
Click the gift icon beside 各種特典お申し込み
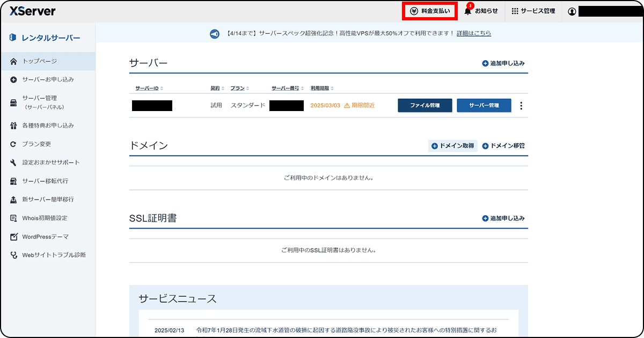click(14, 126)
